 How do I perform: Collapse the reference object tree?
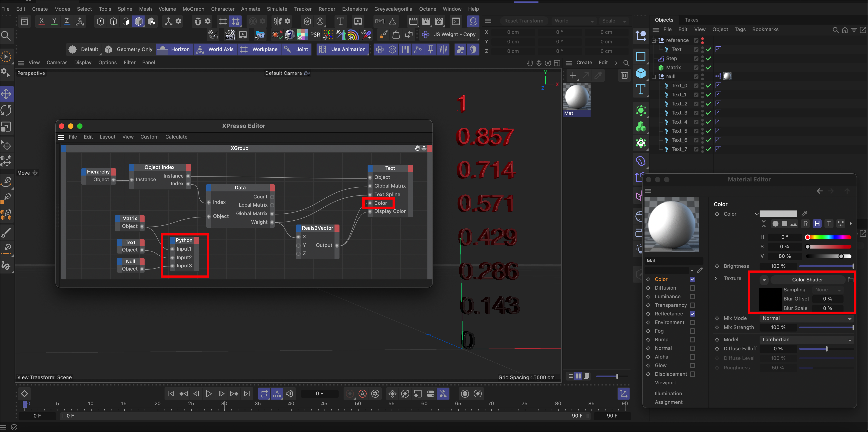[x=654, y=40]
